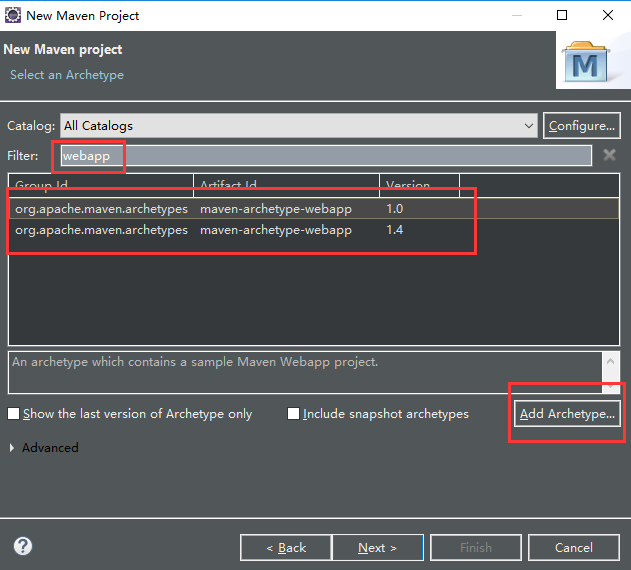Click into the Filter field containing webapp
This screenshot has height=570, width=631.
point(326,155)
